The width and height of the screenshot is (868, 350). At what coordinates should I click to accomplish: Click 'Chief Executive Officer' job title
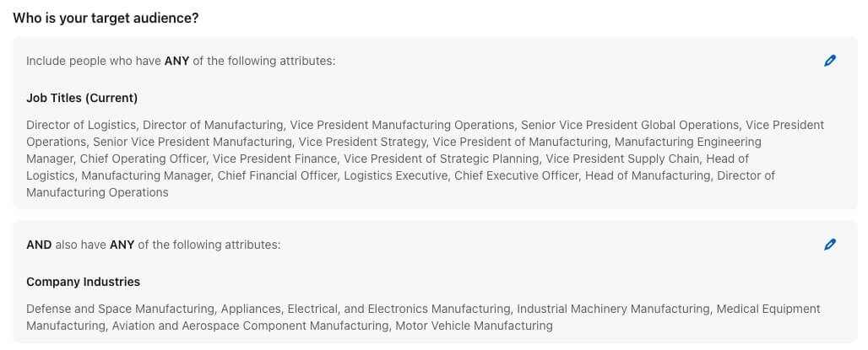(517, 175)
